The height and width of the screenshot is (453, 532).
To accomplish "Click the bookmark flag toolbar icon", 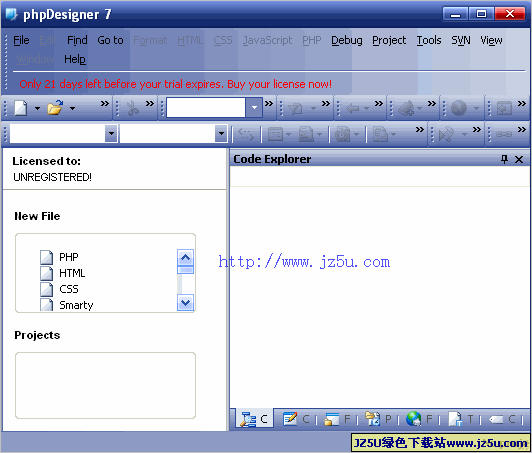I will [295, 109].
